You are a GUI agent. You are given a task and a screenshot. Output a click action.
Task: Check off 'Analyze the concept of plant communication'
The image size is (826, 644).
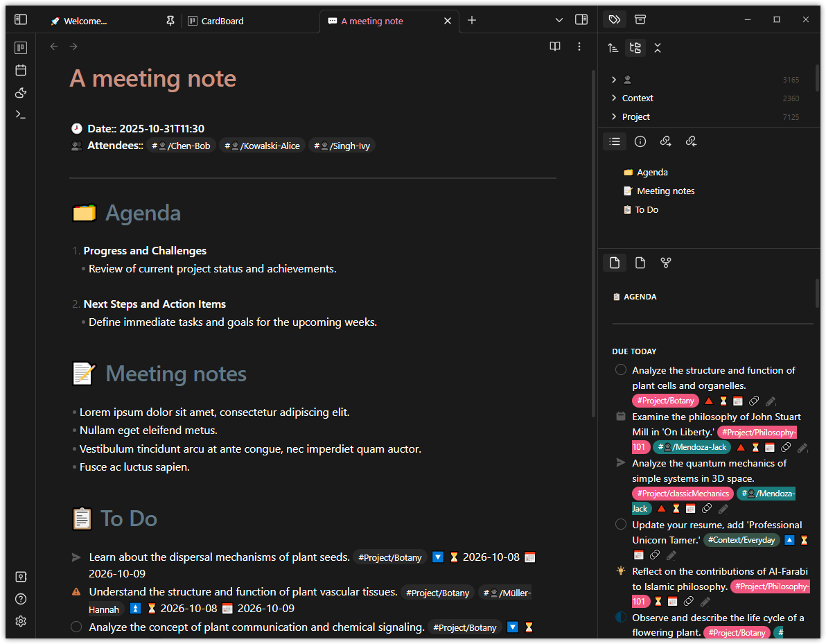coord(76,627)
